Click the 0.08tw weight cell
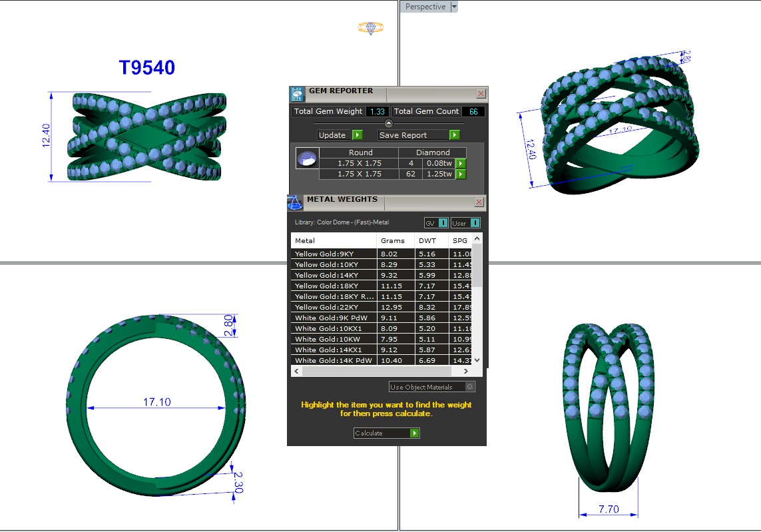Image resolution: width=761 pixels, height=532 pixels. (x=439, y=164)
